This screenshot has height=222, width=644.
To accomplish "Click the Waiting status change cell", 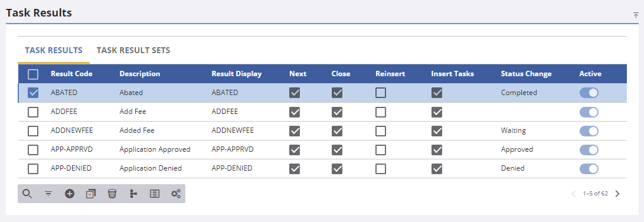I will coord(513,130).
